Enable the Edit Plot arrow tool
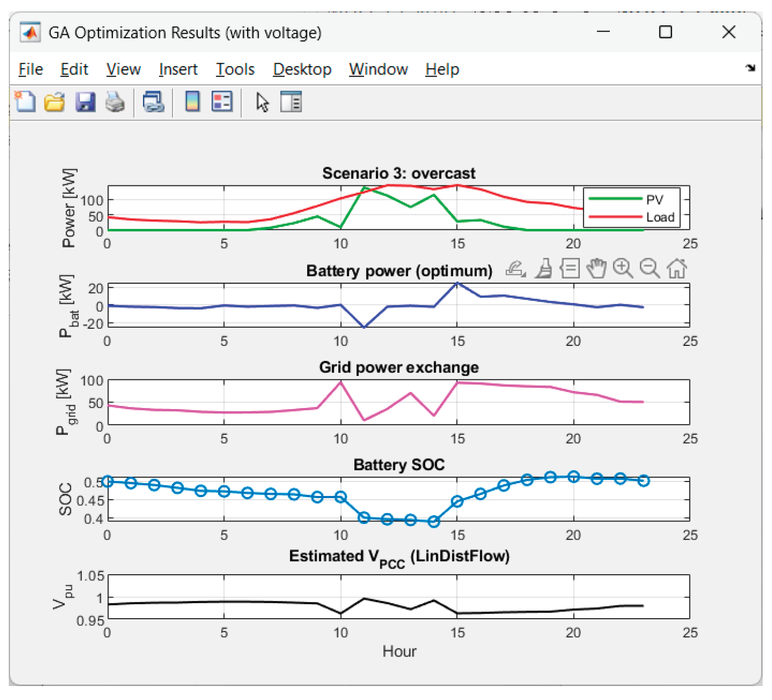772x700 pixels. [262, 102]
